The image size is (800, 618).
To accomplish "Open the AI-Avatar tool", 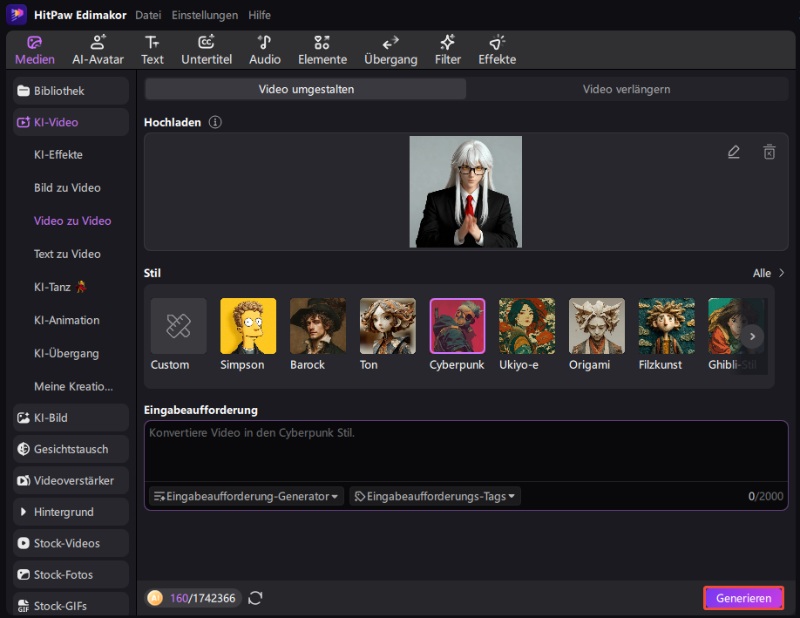I will coord(98,49).
